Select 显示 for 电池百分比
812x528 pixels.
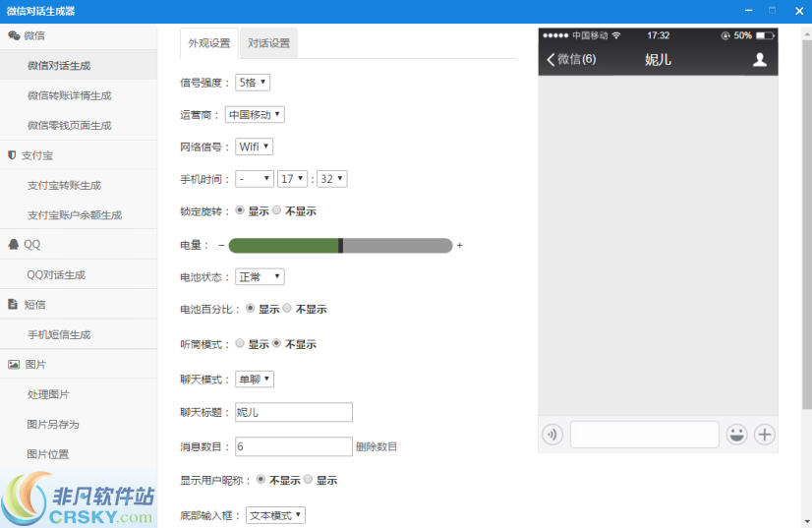coord(250,309)
